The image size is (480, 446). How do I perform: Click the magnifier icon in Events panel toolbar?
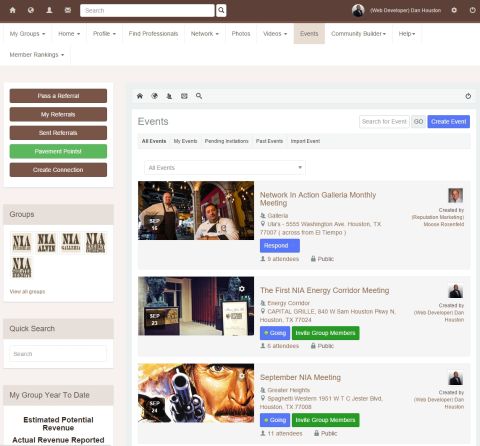(x=199, y=96)
